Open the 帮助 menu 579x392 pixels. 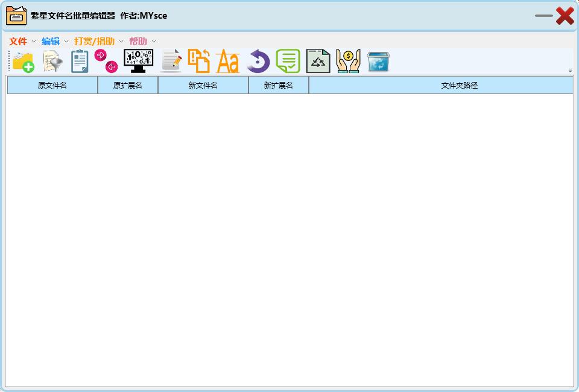[138, 42]
